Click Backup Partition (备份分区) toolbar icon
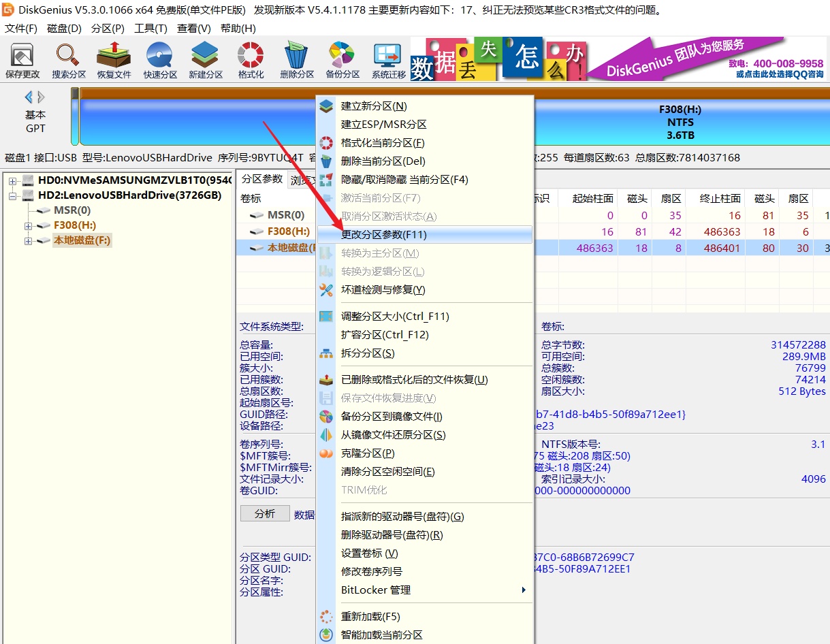This screenshot has height=644, width=830. click(x=342, y=60)
